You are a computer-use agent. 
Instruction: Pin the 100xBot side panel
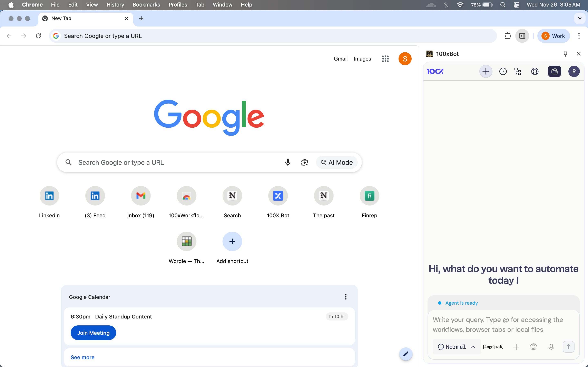click(565, 54)
